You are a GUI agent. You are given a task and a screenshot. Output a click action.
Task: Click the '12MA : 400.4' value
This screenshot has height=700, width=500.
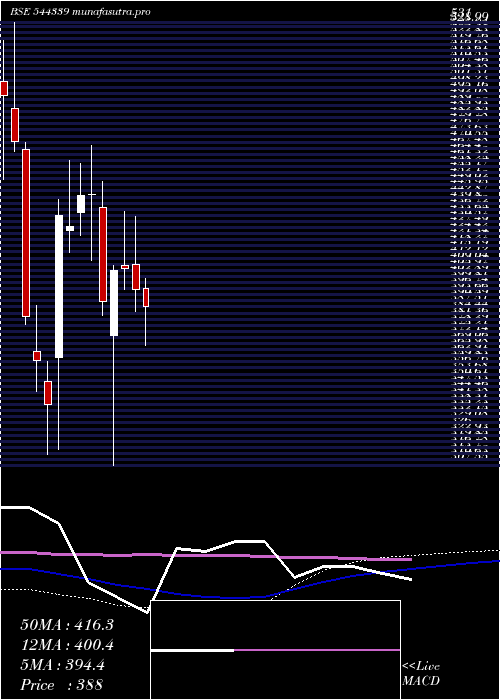(67, 645)
